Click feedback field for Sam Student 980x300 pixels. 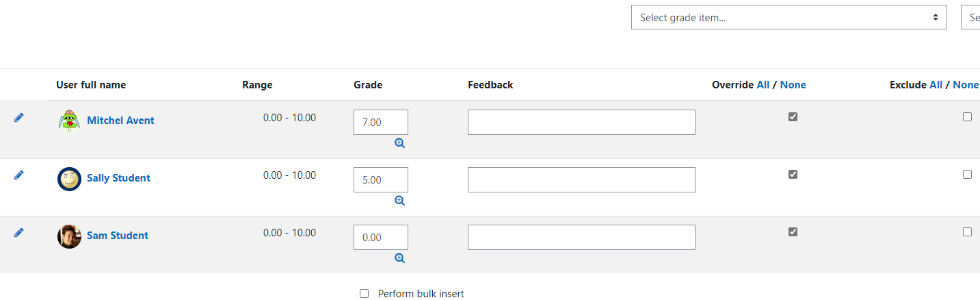point(581,238)
